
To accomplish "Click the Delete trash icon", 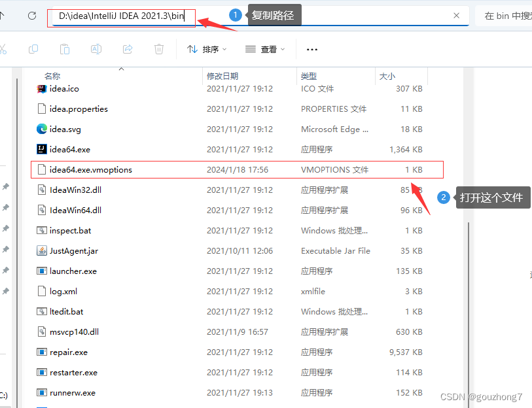I will tap(159, 50).
